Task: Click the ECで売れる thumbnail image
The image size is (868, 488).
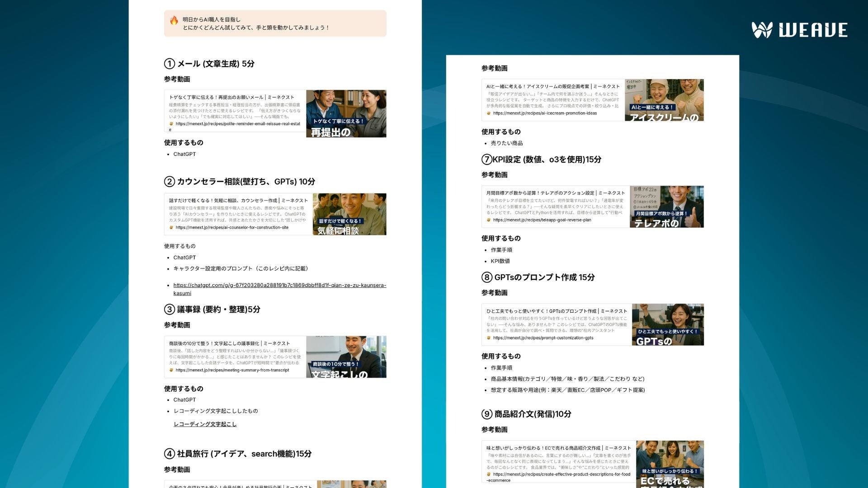Action: [670, 464]
